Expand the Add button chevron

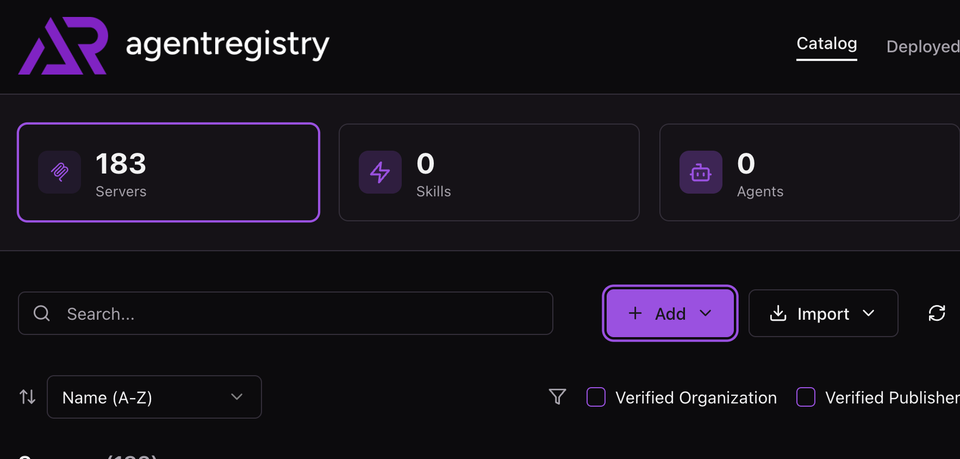pos(705,313)
